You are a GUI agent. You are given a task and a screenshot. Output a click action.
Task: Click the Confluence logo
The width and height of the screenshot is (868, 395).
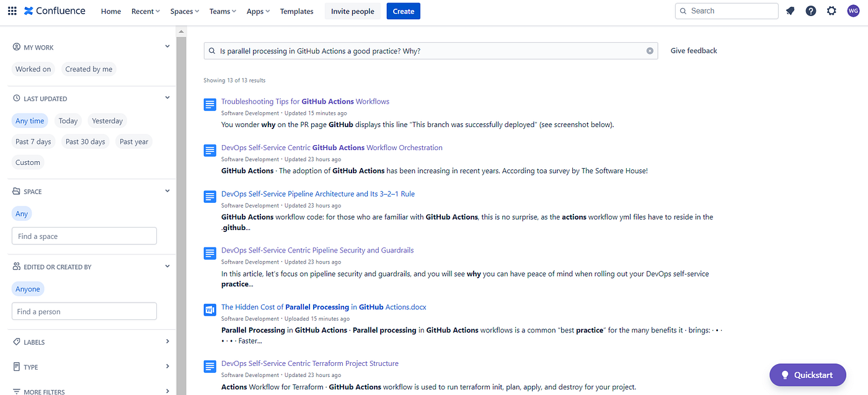[53, 10]
